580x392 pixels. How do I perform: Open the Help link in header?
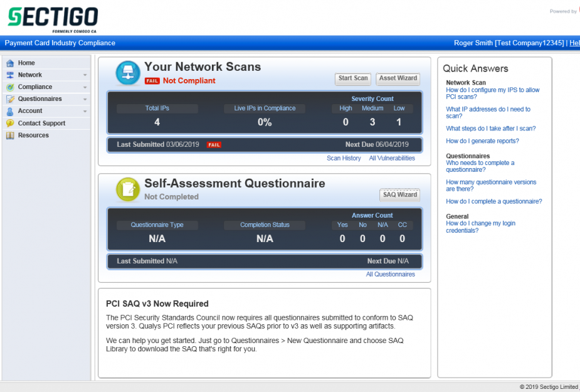pos(574,43)
